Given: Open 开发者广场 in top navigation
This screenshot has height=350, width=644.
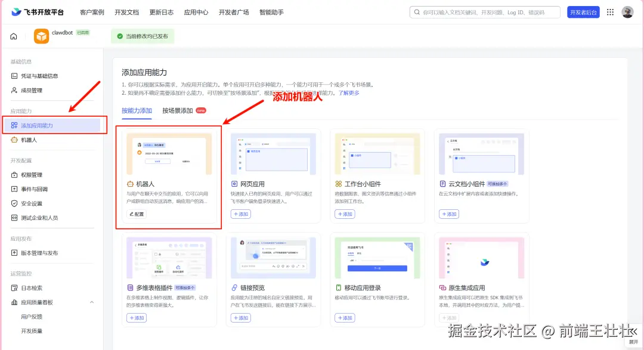Looking at the screenshot, I should (x=234, y=13).
